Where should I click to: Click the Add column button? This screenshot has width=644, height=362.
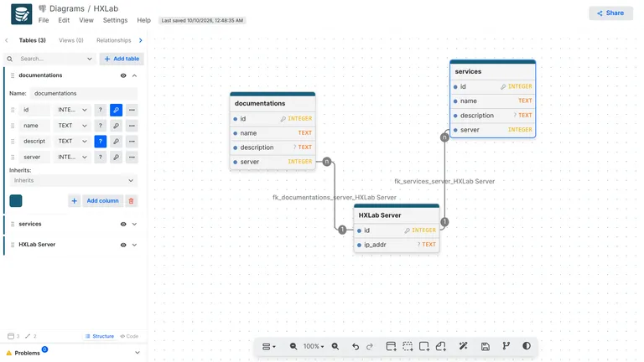pyautogui.click(x=102, y=201)
